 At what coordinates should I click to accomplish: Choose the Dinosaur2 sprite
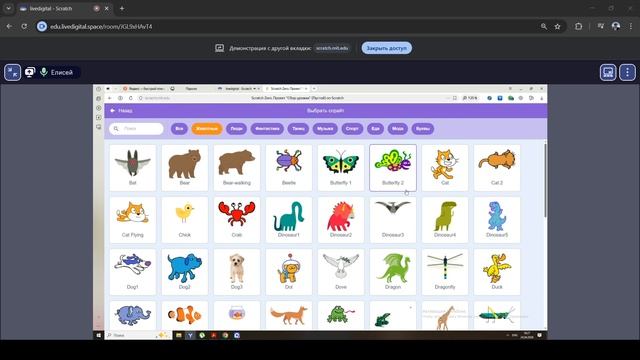tap(341, 220)
